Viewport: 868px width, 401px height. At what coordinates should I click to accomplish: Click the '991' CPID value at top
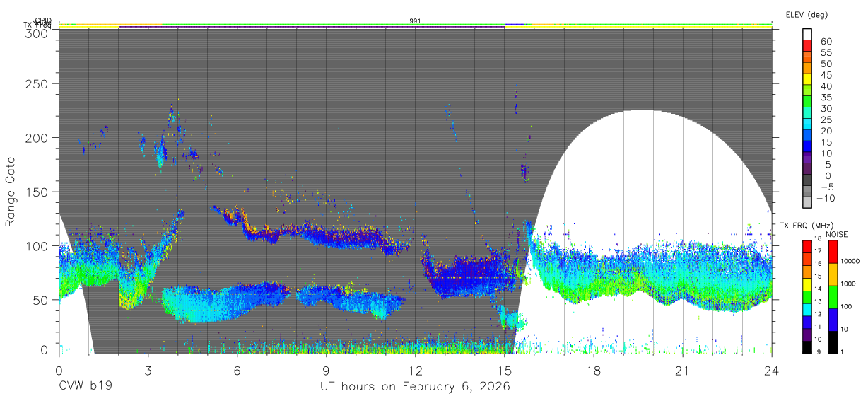pos(416,21)
